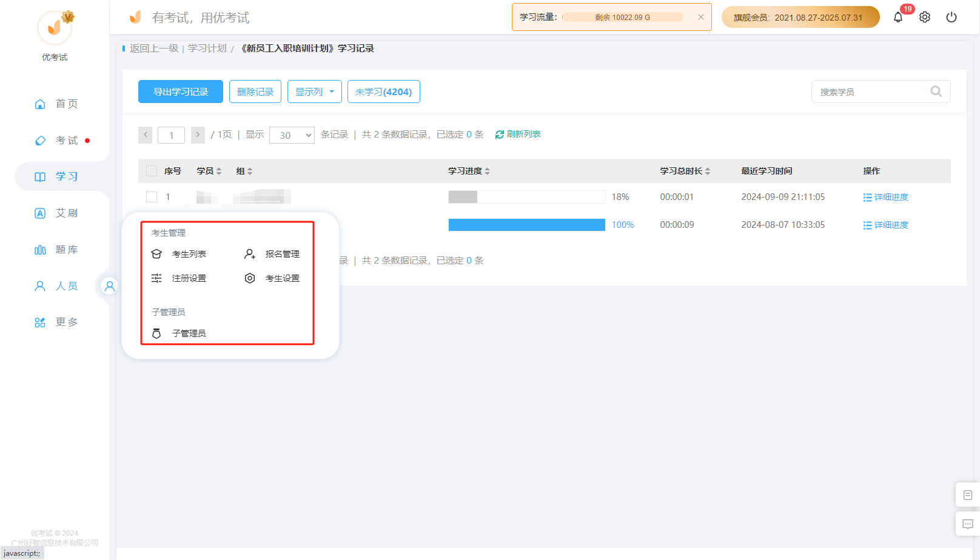Viewport: 980px width, 560px height.
Task: Go to next page arrow
Action: 198,135
